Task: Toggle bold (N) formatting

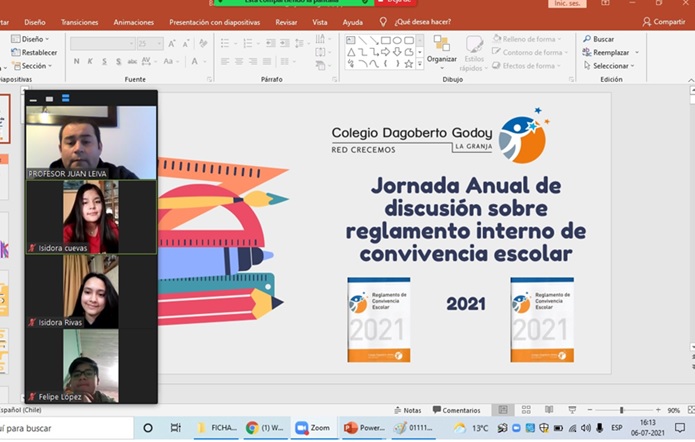Action: click(x=77, y=61)
